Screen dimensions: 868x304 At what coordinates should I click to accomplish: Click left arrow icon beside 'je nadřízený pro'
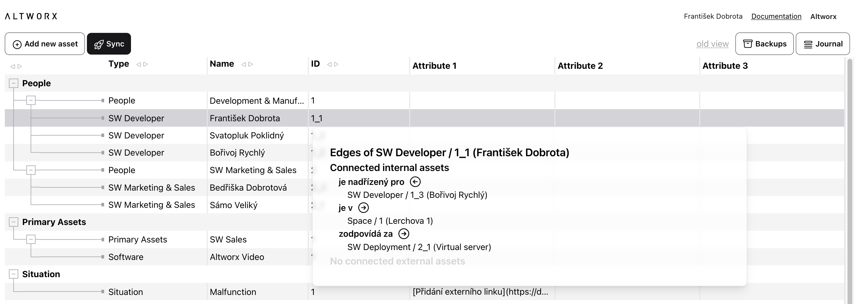click(x=415, y=182)
